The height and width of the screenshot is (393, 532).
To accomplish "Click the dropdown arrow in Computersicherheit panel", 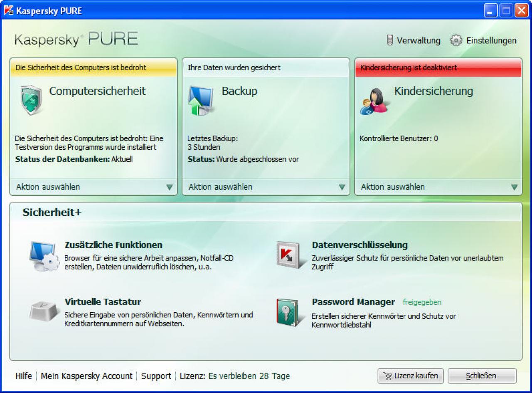I will tap(170, 187).
